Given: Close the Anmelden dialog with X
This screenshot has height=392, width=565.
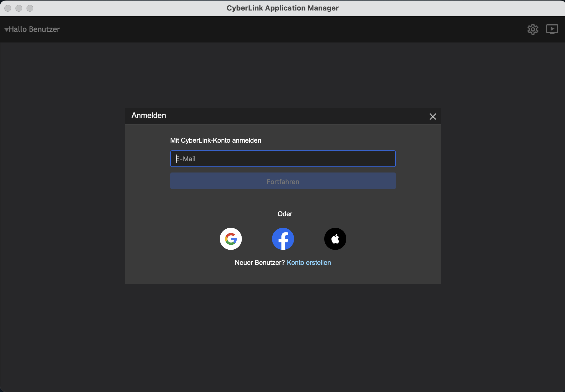Looking at the screenshot, I should point(433,117).
